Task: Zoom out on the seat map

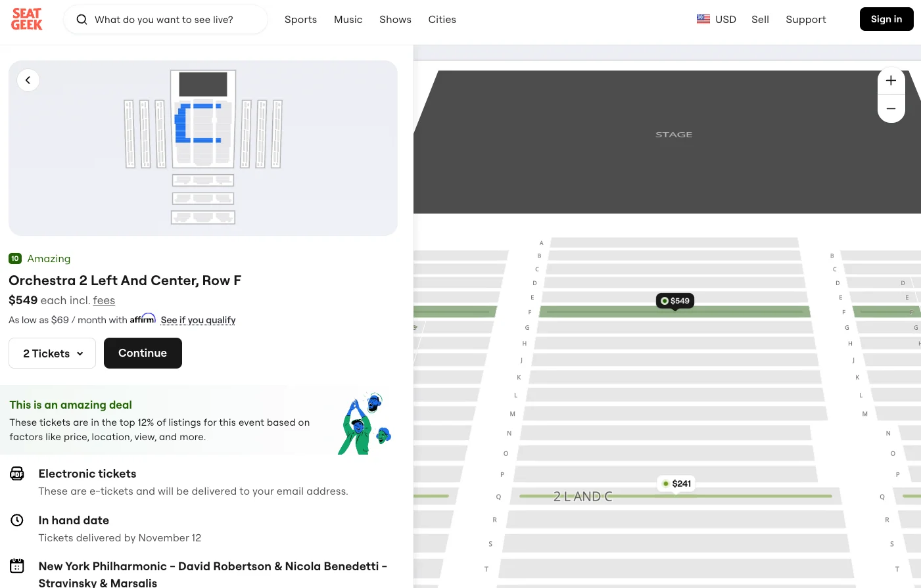Action: [x=891, y=109]
